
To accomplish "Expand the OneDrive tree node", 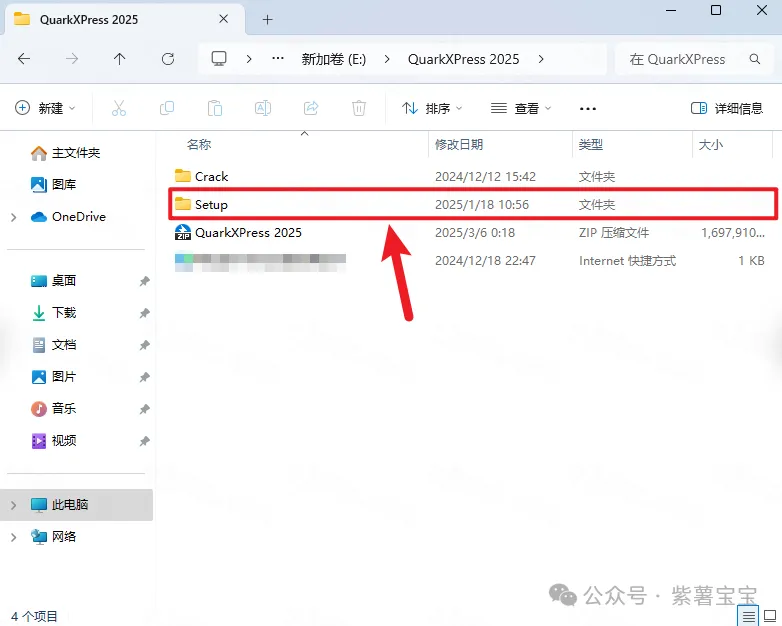I will pos(13,217).
